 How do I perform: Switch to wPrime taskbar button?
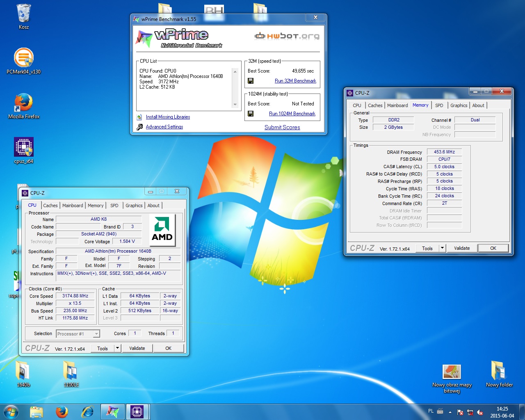[x=113, y=412]
